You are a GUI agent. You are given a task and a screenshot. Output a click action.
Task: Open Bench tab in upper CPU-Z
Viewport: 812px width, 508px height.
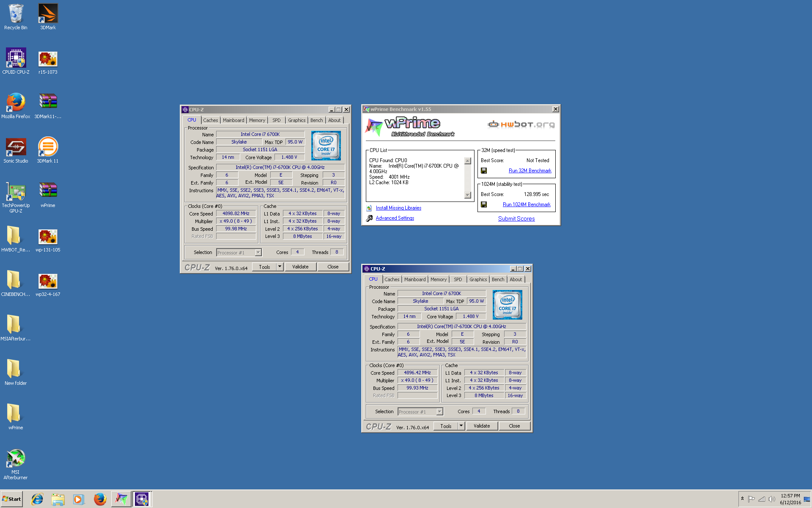[317, 120]
